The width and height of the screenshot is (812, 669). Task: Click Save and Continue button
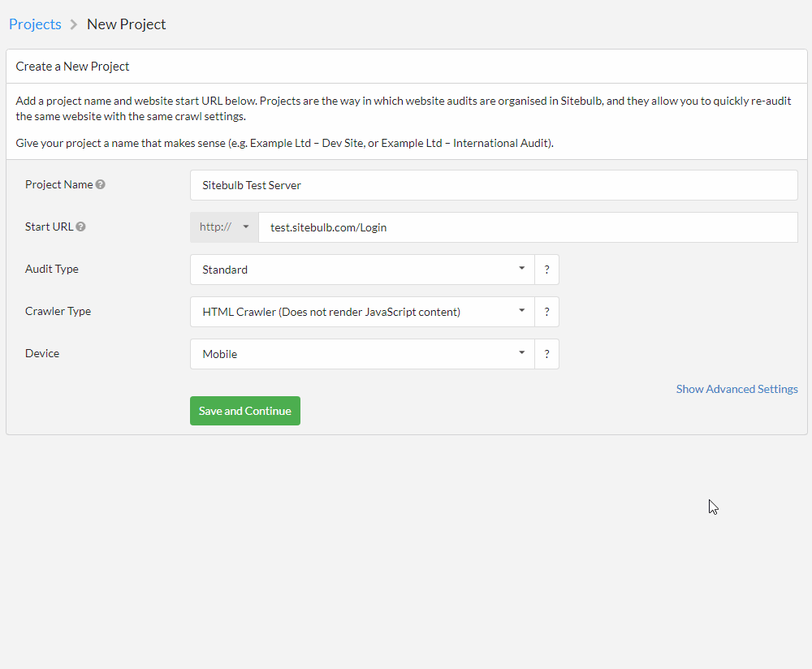(x=245, y=411)
